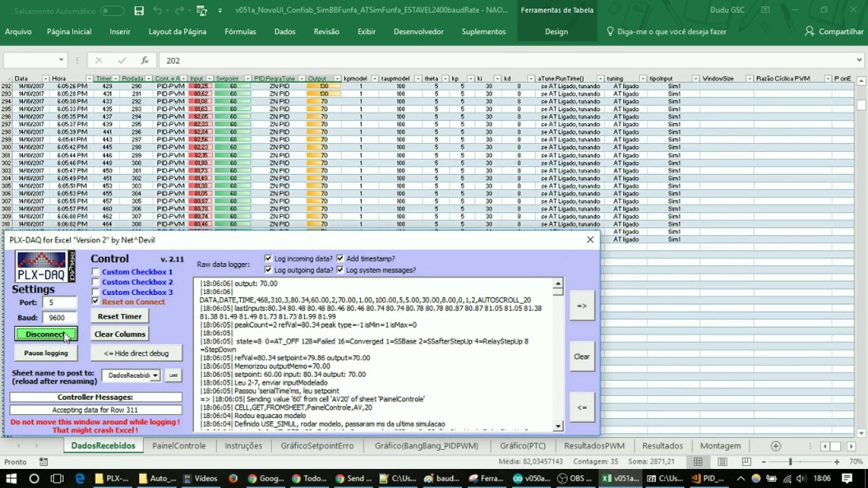Switch to Page Layout view icon

pos(722,462)
